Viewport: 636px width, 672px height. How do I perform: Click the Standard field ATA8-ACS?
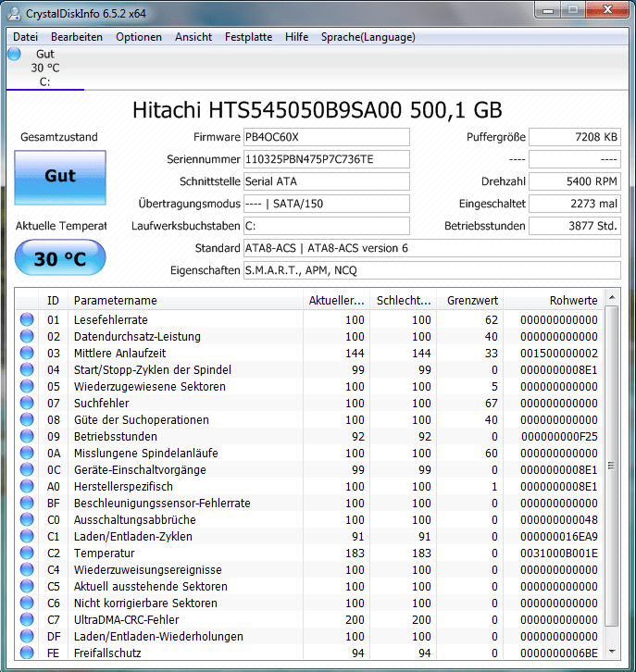432,249
